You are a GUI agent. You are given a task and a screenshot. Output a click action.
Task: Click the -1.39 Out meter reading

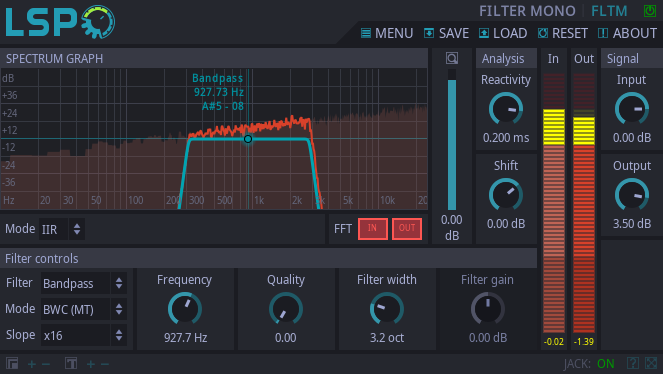pyautogui.click(x=584, y=341)
